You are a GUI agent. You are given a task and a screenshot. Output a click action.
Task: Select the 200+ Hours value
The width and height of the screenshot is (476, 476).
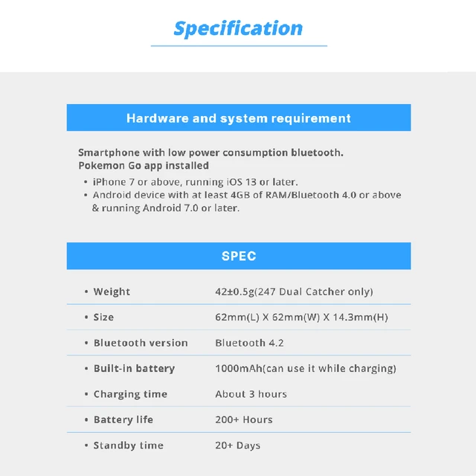coord(244,419)
